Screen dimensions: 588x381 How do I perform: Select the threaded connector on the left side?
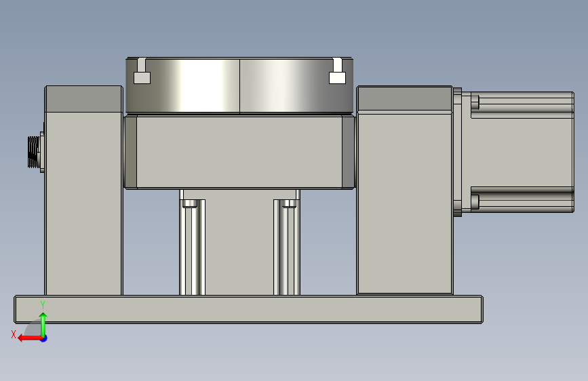[x=34, y=152]
